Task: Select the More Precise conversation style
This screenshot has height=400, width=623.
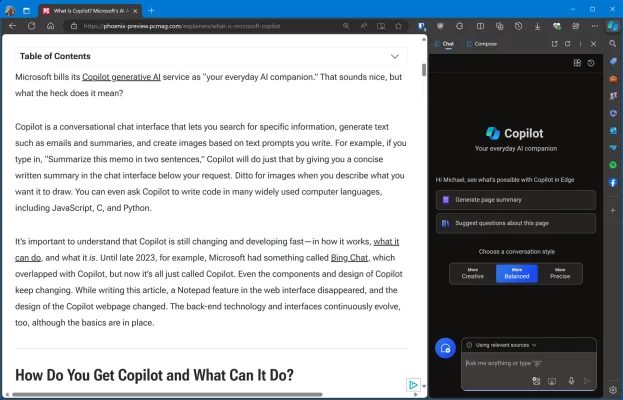Action: [560, 274]
